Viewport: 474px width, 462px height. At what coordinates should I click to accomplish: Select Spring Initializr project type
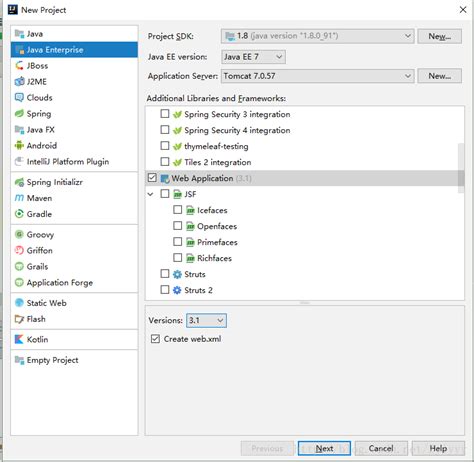(74, 182)
